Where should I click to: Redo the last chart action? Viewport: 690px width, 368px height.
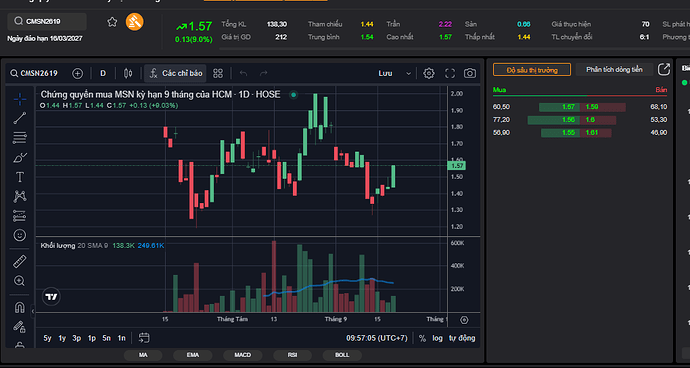[263, 74]
